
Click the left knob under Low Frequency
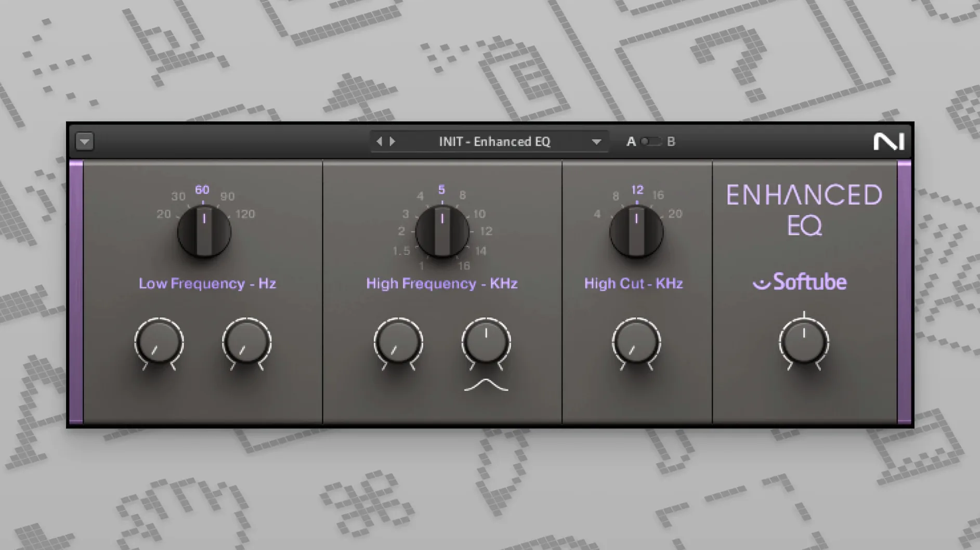tap(159, 343)
